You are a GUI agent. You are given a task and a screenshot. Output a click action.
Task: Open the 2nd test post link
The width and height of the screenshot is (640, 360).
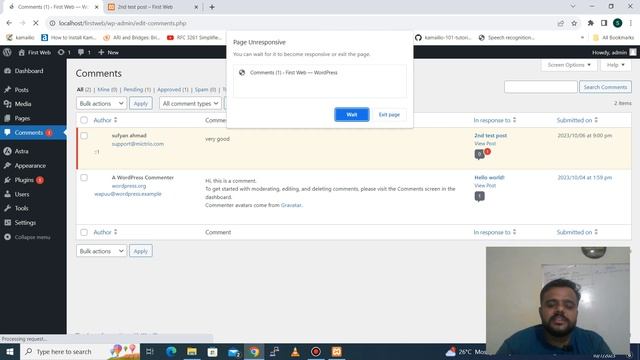[x=491, y=136]
